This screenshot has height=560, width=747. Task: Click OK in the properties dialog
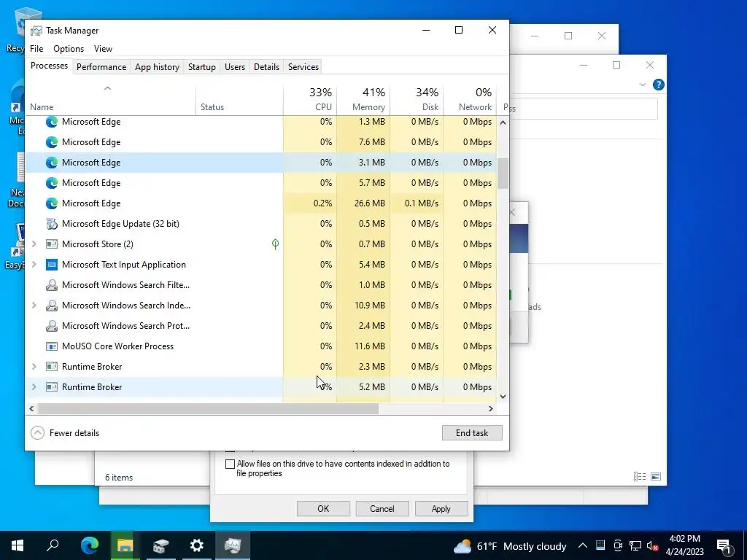point(323,508)
